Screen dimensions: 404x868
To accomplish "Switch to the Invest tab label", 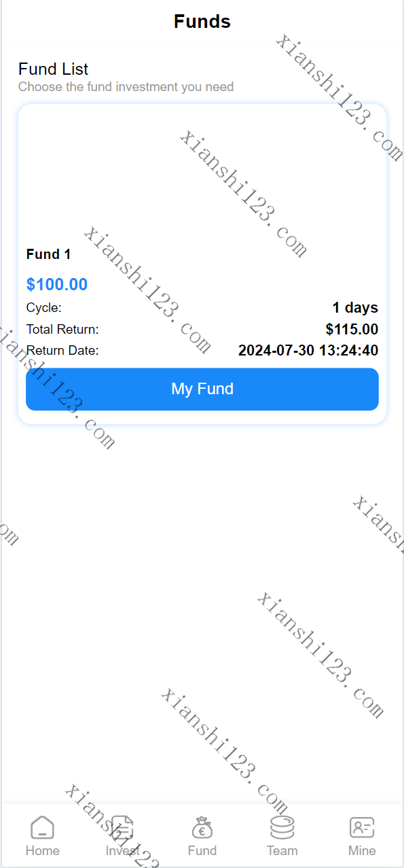I will [x=122, y=850].
